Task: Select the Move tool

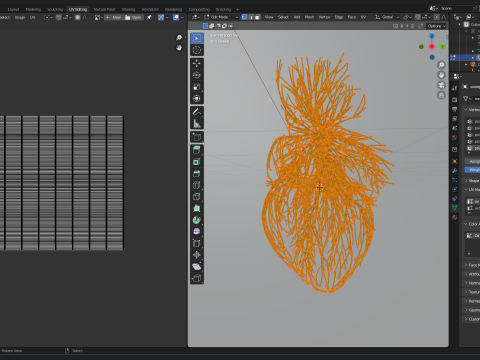Action: pyautogui.click(x=197, y=63)
